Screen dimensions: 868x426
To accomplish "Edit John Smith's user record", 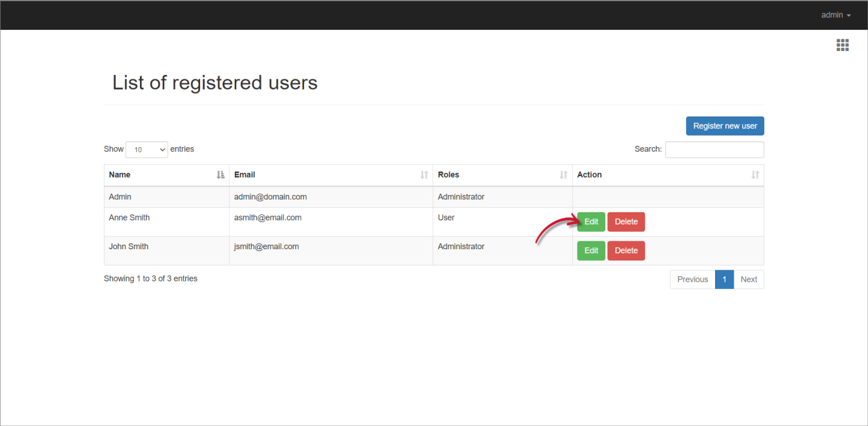I will 590,250.
